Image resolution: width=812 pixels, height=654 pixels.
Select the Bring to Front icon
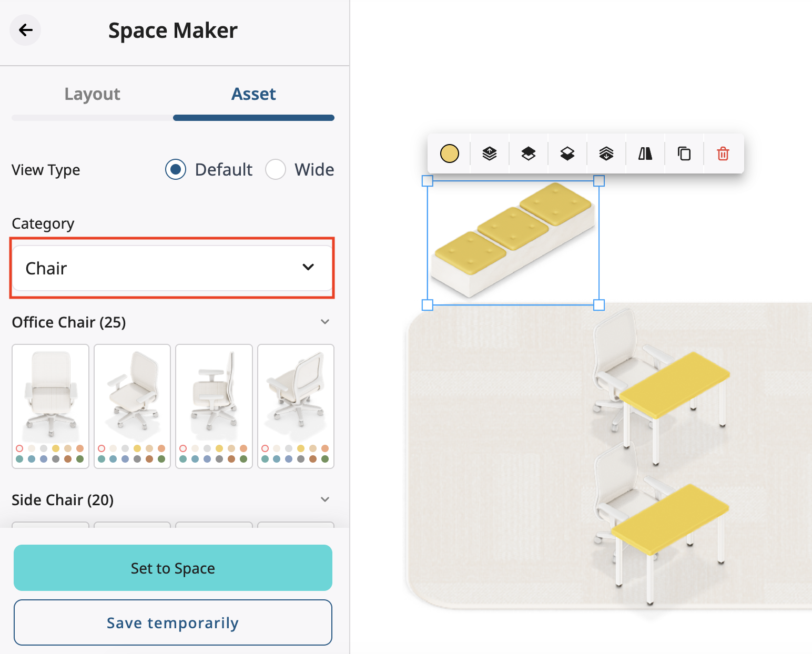[489, 154]
